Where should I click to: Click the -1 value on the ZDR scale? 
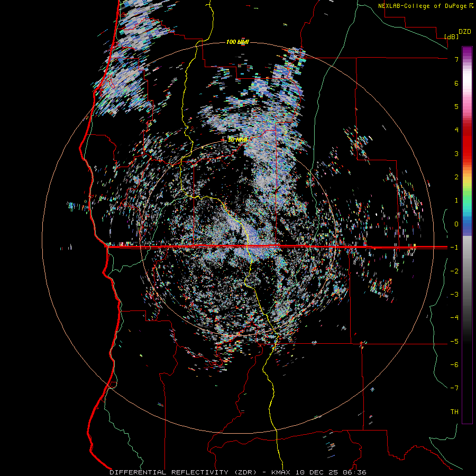454,248
